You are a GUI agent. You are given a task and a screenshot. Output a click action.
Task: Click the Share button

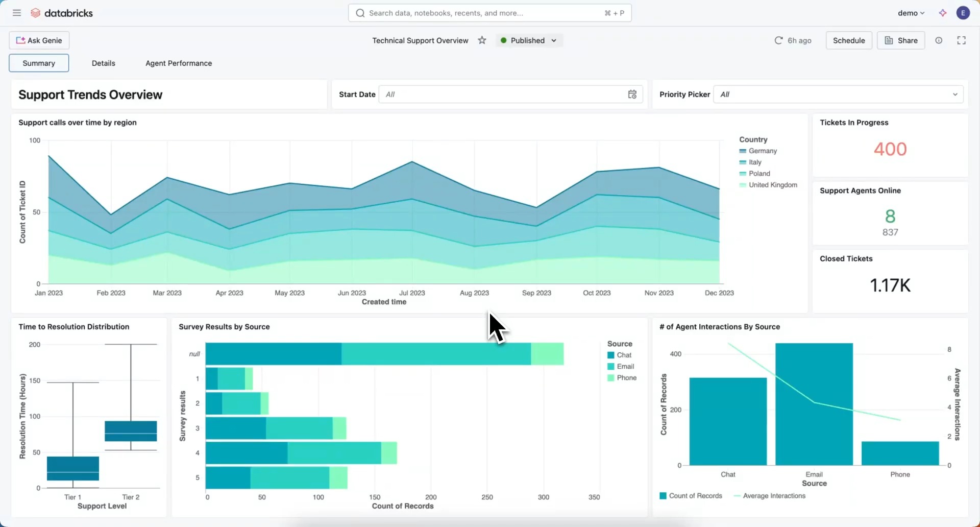(901, 40)
